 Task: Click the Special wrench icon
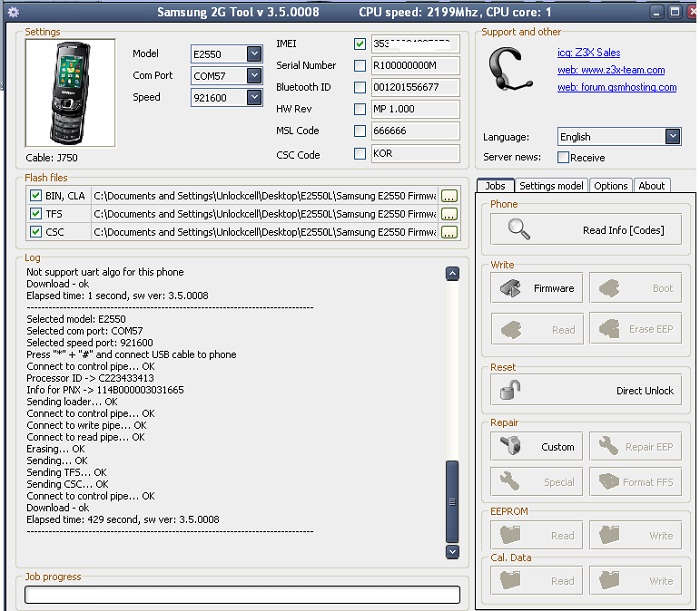509,482
